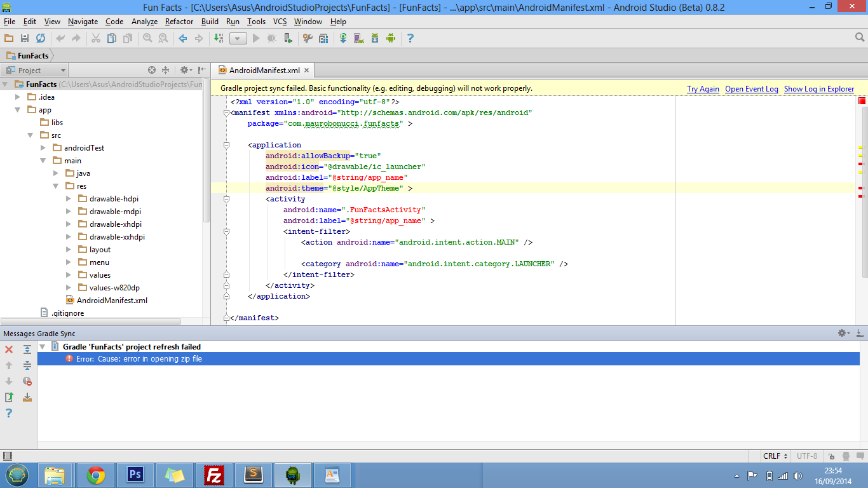Click red X in Messages panel

(9, 349)
